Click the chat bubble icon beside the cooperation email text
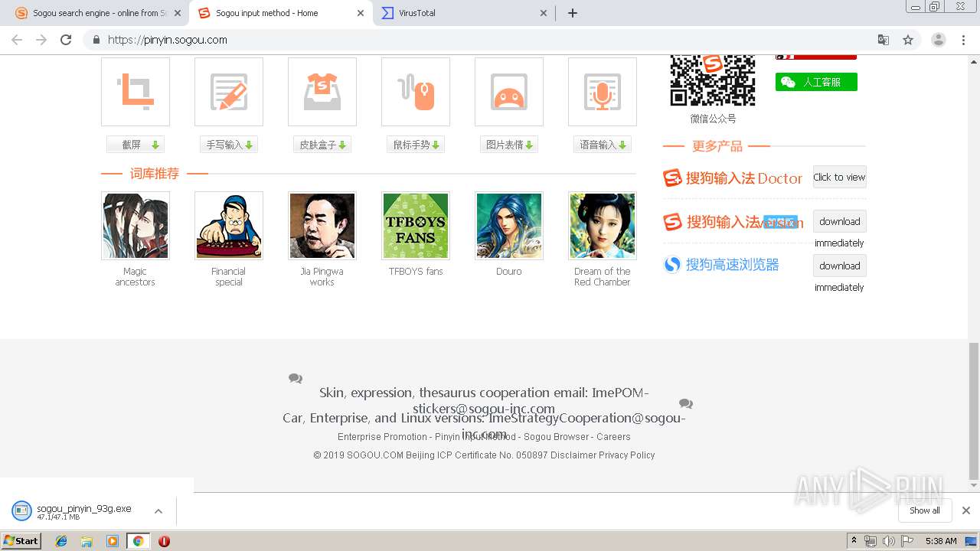The image size is (980, 551). pyautogui.click(x=296, y=379)
